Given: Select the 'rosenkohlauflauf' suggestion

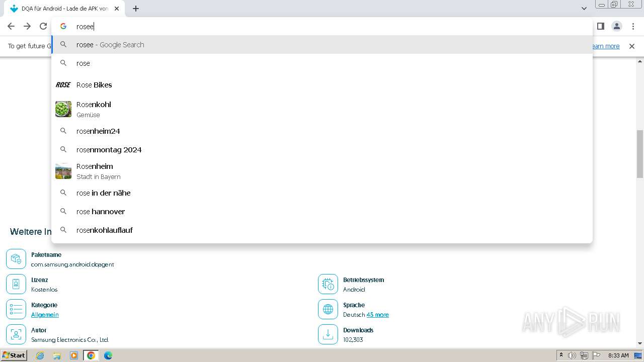Looking at the screenshot, I should click(322, 230).
